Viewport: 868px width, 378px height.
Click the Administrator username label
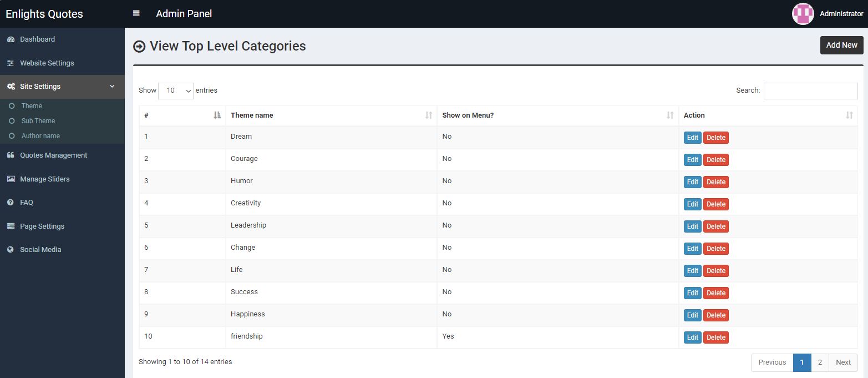pos(841,14)
